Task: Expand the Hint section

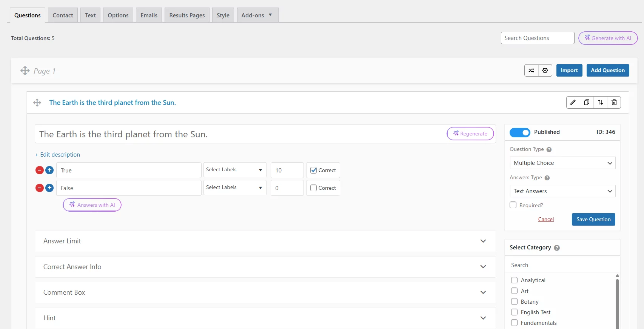Action: (x=265, y=318)
